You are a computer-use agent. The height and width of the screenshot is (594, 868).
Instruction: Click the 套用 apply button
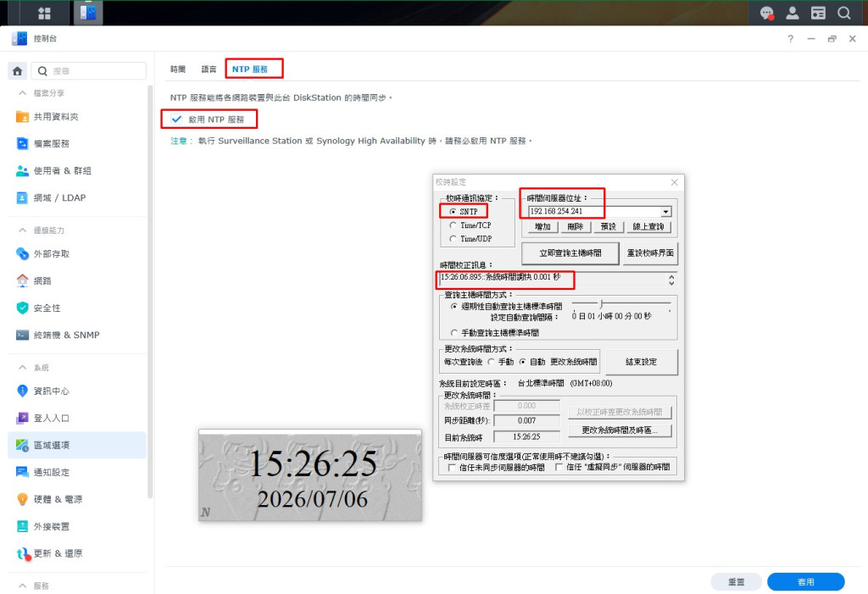coord(805,582)
